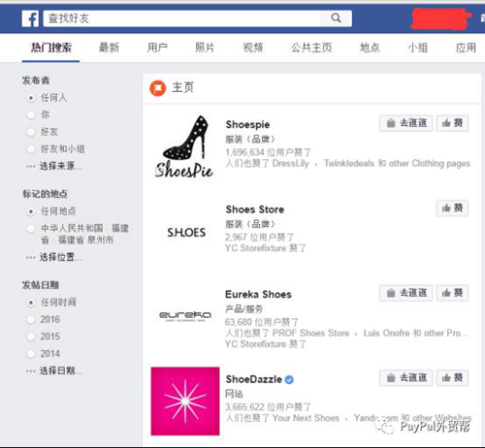Open YC Storefixture link under Shoes Store
The height and width of the screenshot is (448, 485).
point(256,248)
